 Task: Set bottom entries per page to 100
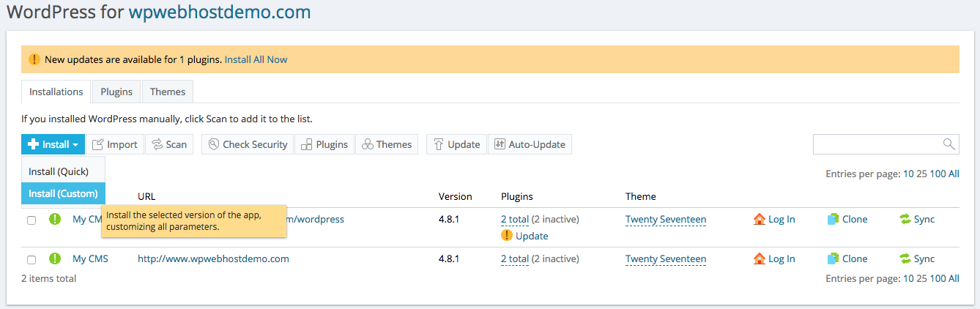click(x=938, y=278)
